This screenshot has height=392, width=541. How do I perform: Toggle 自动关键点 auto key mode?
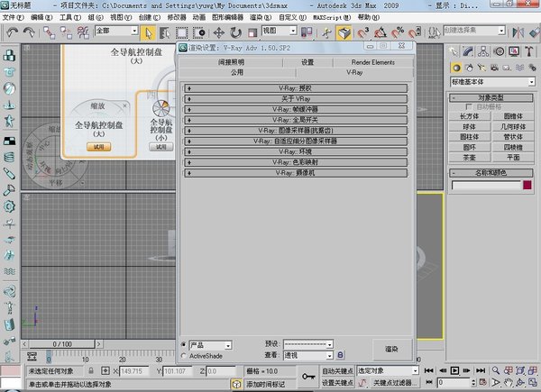(x=337, y=370)
